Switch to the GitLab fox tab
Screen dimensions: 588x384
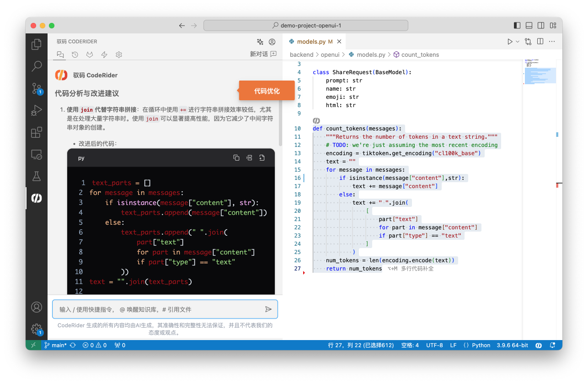[x=90, y=54]
